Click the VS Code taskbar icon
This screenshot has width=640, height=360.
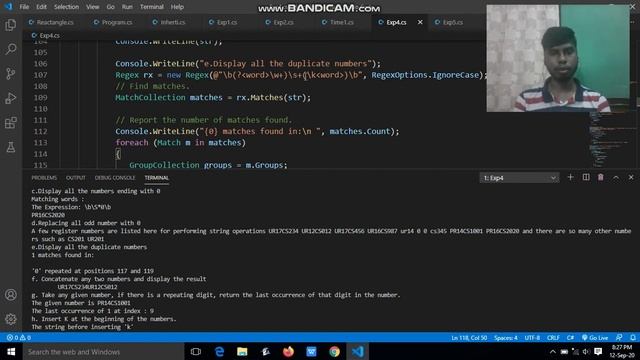click(358, 351)
